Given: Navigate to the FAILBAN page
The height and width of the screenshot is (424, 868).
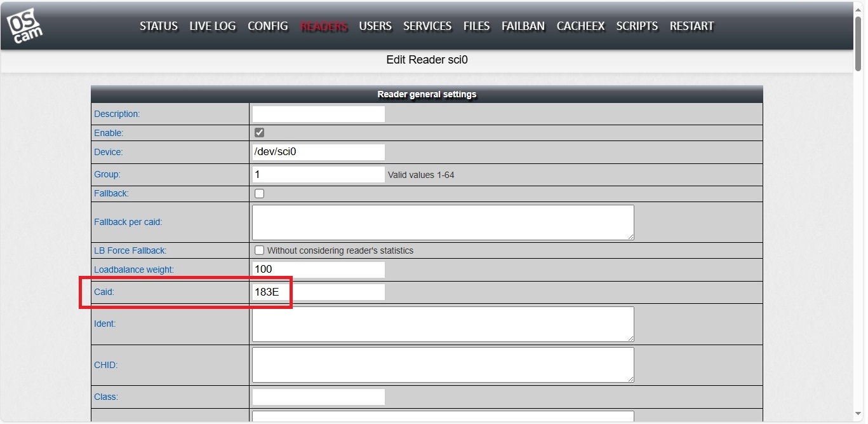Looking at the screenshot, I should point(523,26).
